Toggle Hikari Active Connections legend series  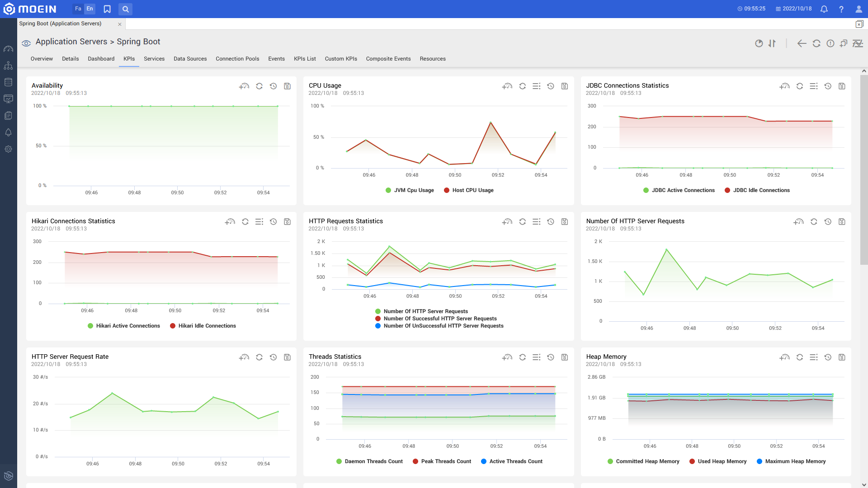124,326
